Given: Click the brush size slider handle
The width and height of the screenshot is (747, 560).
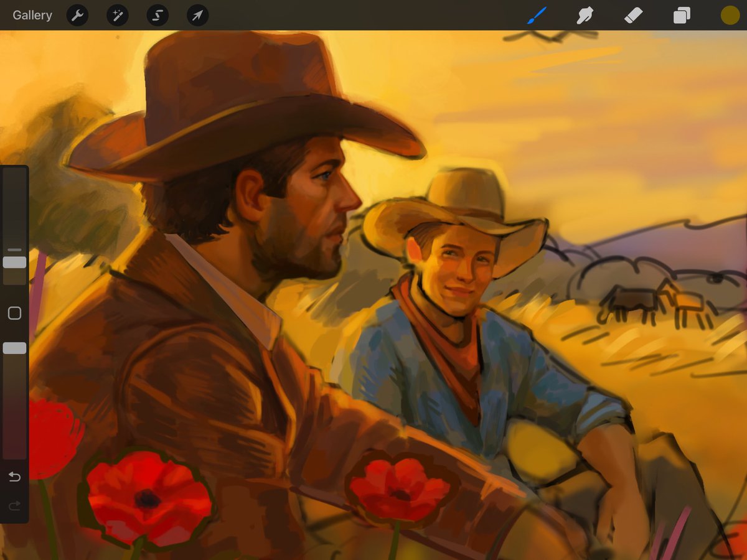Looking at the screenshot, I should tap(14, 262).
